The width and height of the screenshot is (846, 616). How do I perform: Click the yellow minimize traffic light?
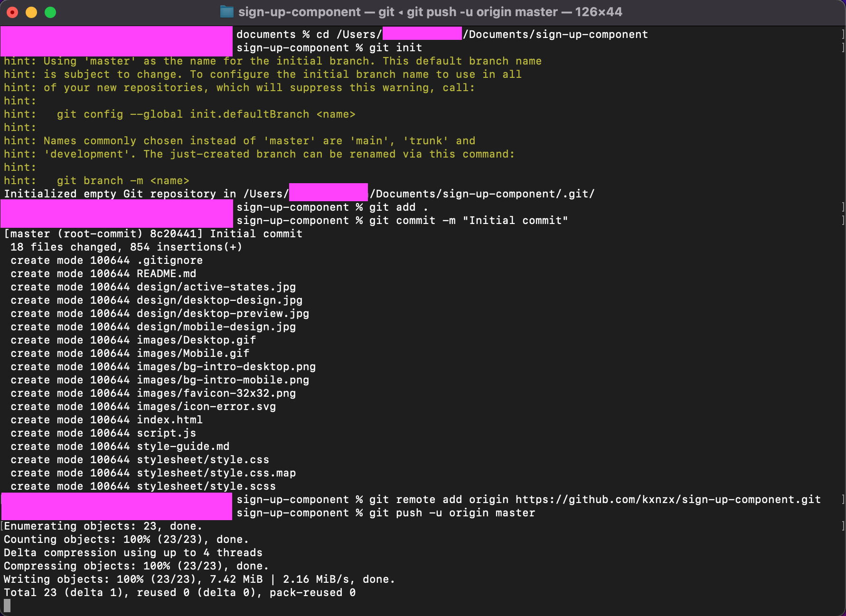[31, 12]
